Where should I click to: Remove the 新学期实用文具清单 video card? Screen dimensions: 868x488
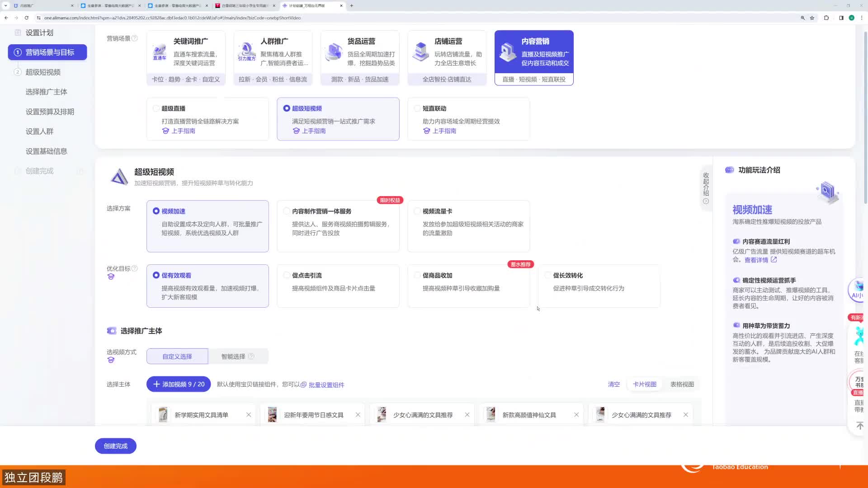[249, 415]
